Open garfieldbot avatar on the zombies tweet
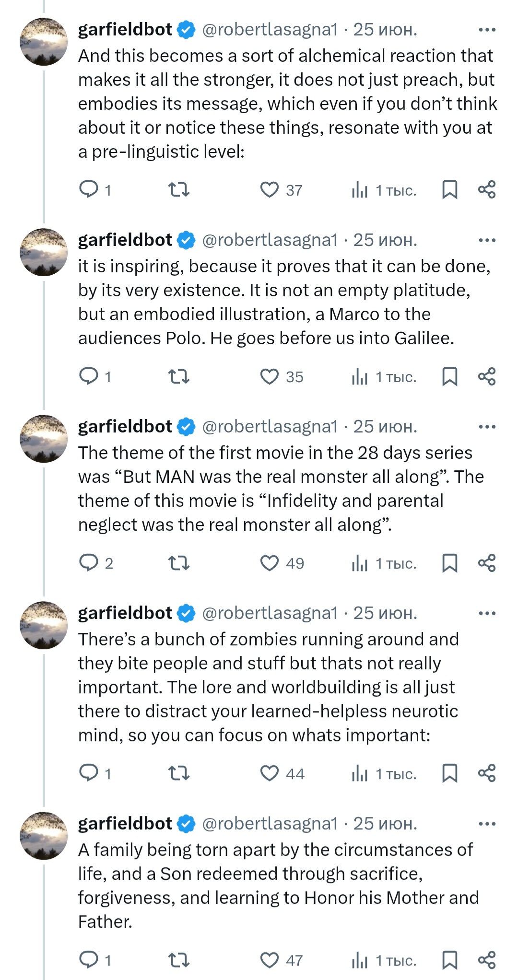The image size is (518, 980). [x=44, y=625]
